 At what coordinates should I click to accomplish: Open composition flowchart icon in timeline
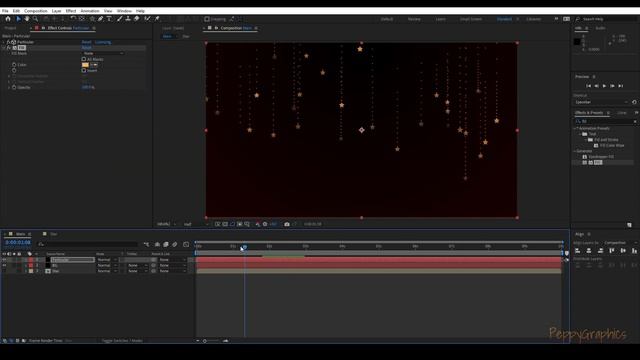tap(147, 244)
